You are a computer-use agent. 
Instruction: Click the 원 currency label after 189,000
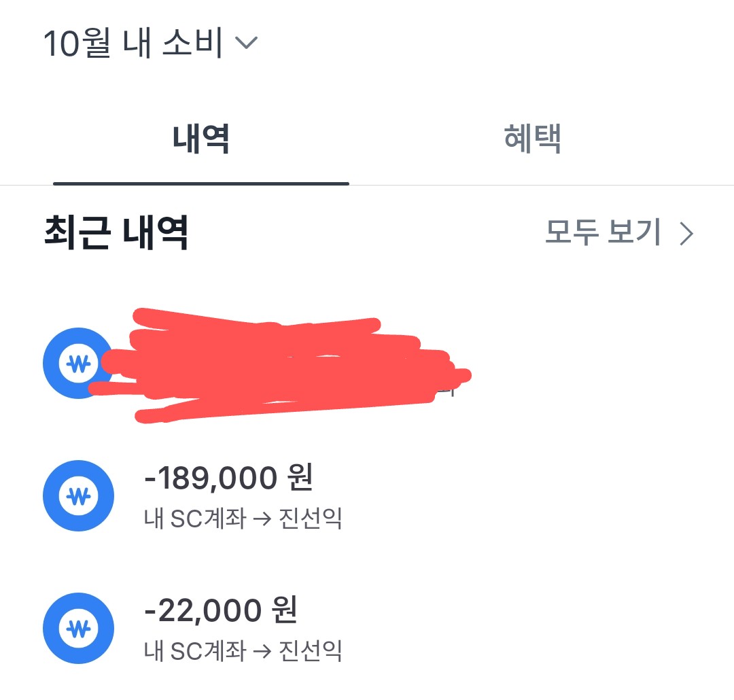click(x=300, y=477)
